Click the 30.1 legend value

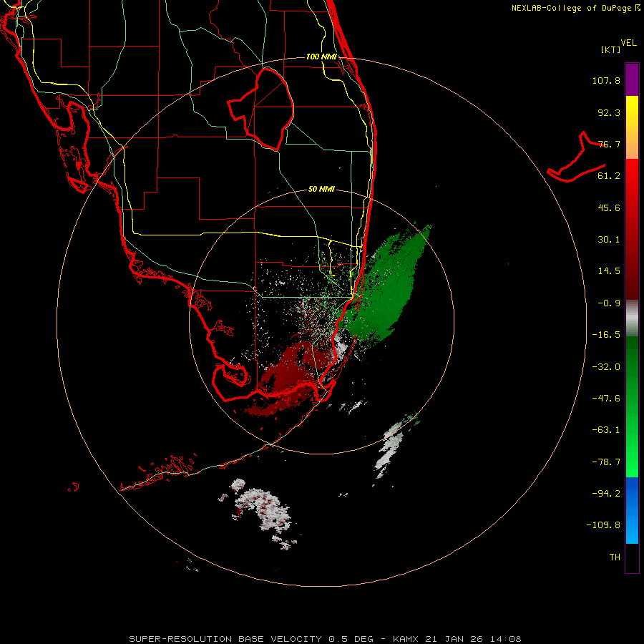coord(609,240)
